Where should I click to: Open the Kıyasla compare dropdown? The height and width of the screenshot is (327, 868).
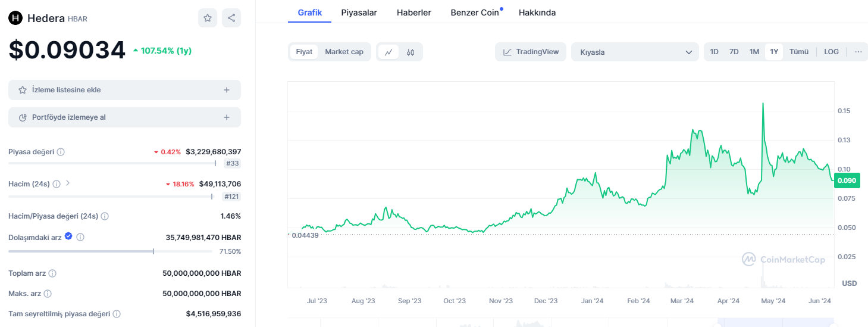pos(635,52)
